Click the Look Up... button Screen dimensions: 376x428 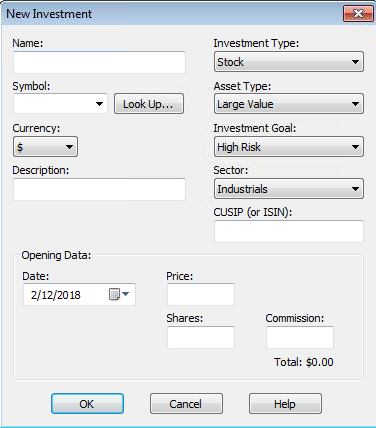149,104
